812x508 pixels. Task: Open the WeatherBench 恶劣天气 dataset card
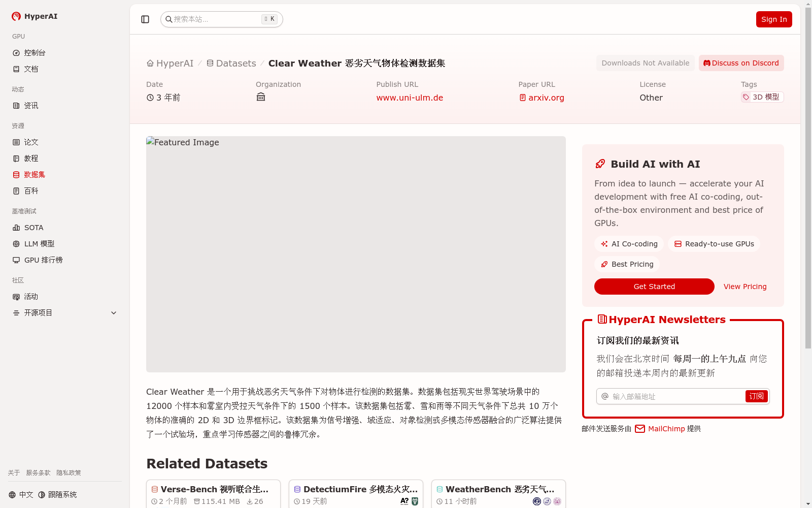pos(498,494)
